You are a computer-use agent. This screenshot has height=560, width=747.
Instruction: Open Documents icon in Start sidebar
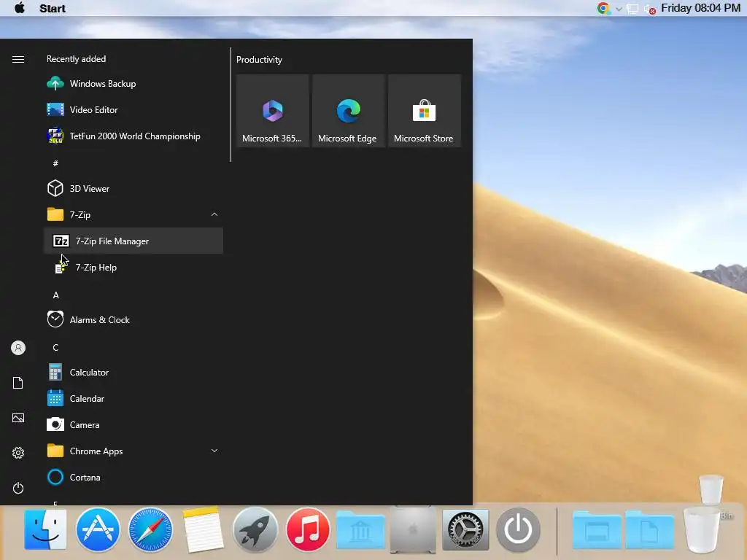coord(18,383)
